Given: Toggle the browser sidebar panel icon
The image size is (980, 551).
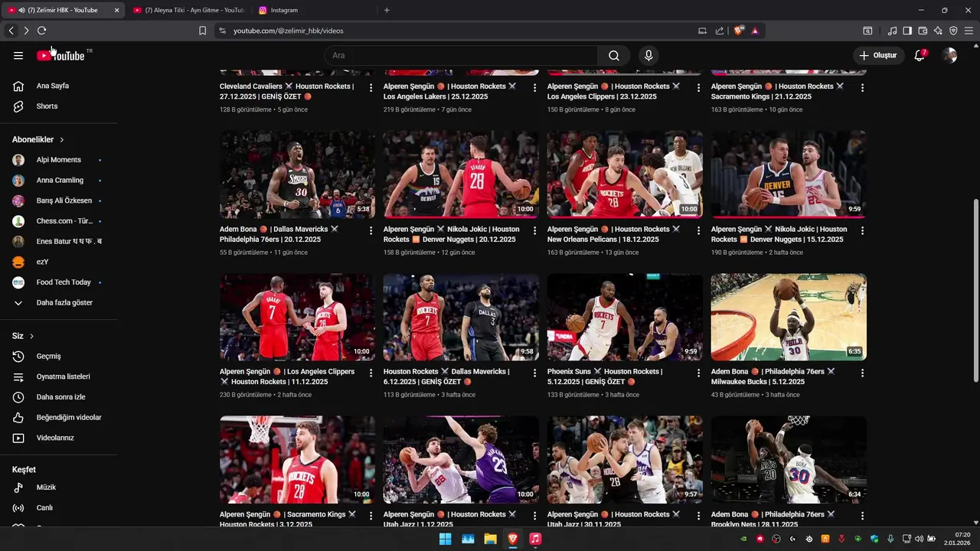Looking at the screenshot, I should (907, 31).
